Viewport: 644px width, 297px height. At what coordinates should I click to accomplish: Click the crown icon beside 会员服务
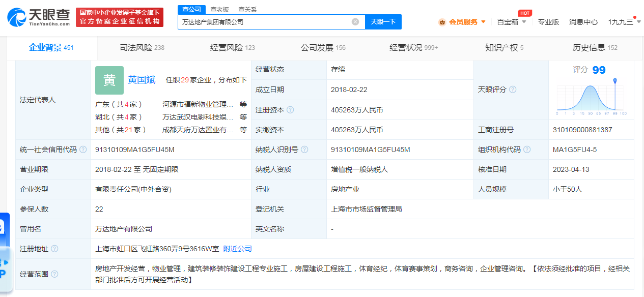pos(442,22)
